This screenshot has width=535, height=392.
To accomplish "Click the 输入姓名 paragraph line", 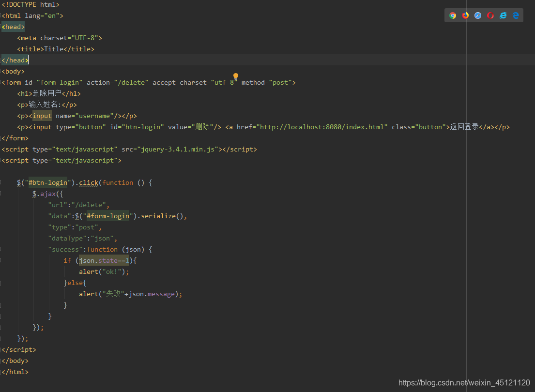I will 47,105.
